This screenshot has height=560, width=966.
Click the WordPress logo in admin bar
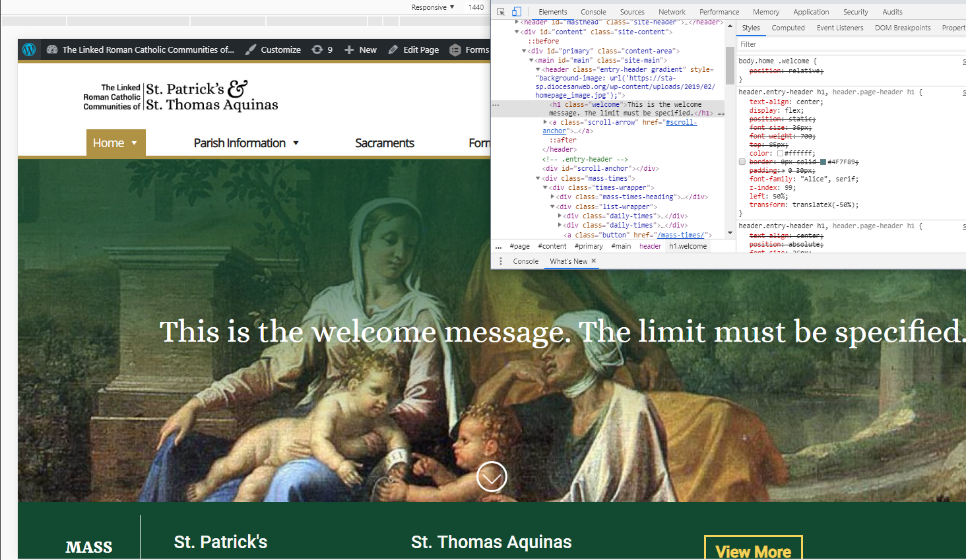pyautogui.click(x=29, y=49)
